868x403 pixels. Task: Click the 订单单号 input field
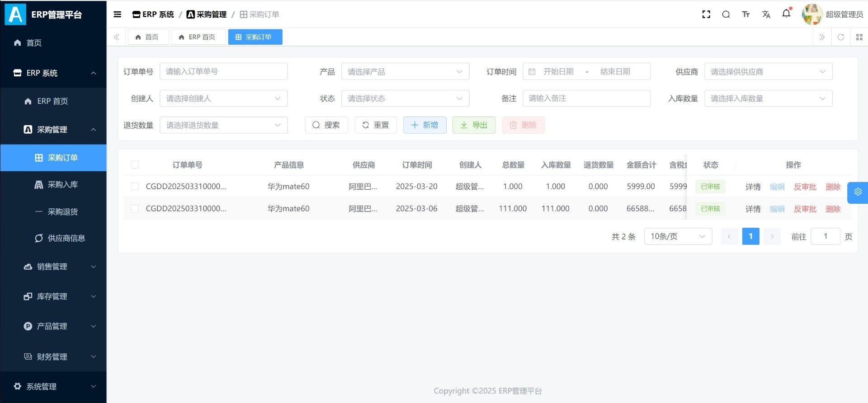point(223,72)
